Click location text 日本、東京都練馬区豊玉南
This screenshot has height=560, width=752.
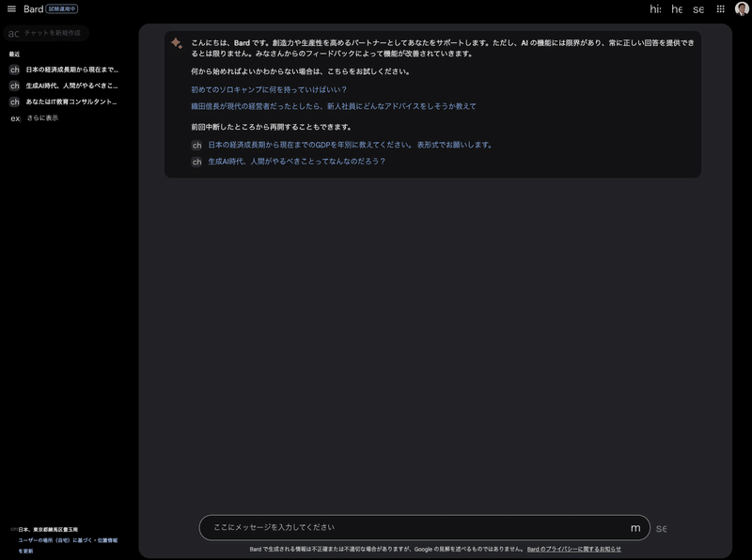(x=48, y=530)
